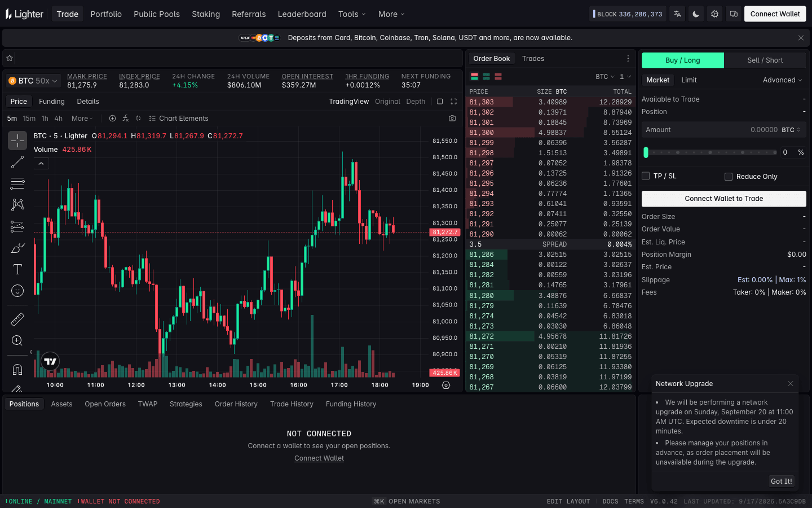The image size is (812, 508).
Task: Open the indicators fx button
Action: pos(126,119)
